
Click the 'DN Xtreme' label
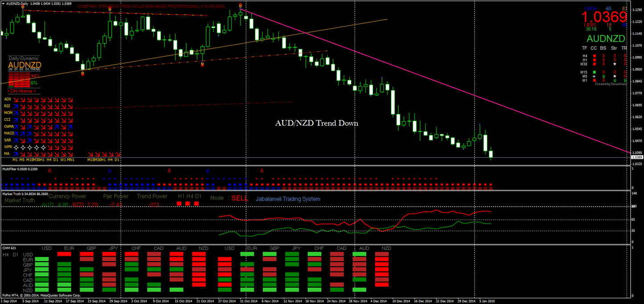click(22, 91)
